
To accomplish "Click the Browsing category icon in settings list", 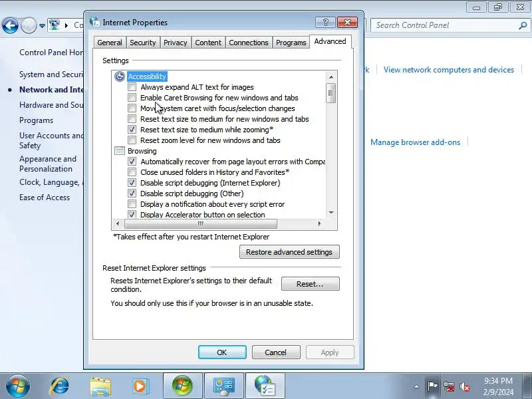I will (x=120, y=151).
